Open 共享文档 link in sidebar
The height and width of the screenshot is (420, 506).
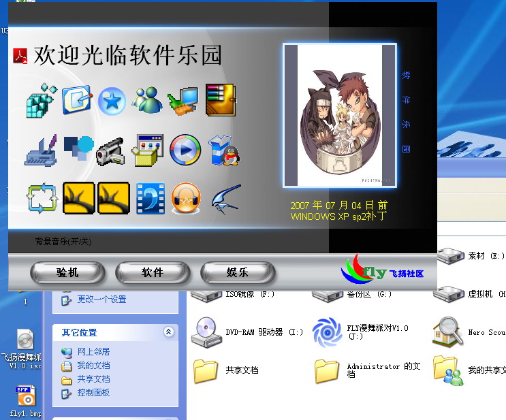click(x=93, y=379)
